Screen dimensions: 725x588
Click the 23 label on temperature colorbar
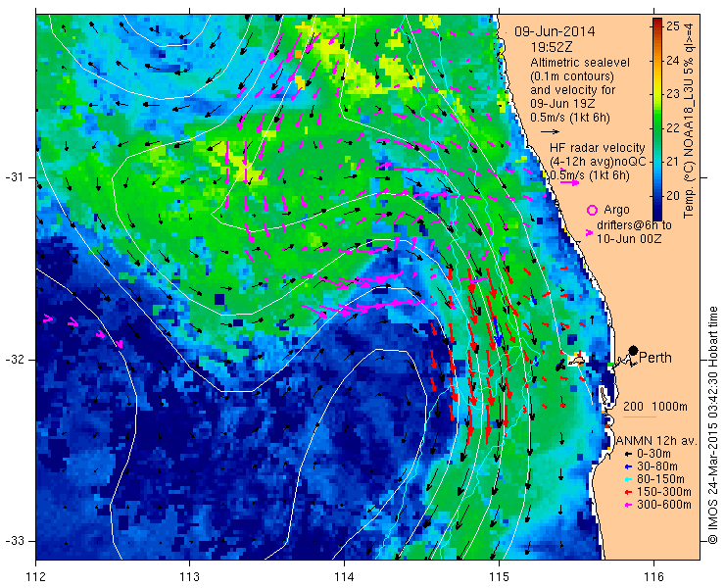(x=674, y=94)
